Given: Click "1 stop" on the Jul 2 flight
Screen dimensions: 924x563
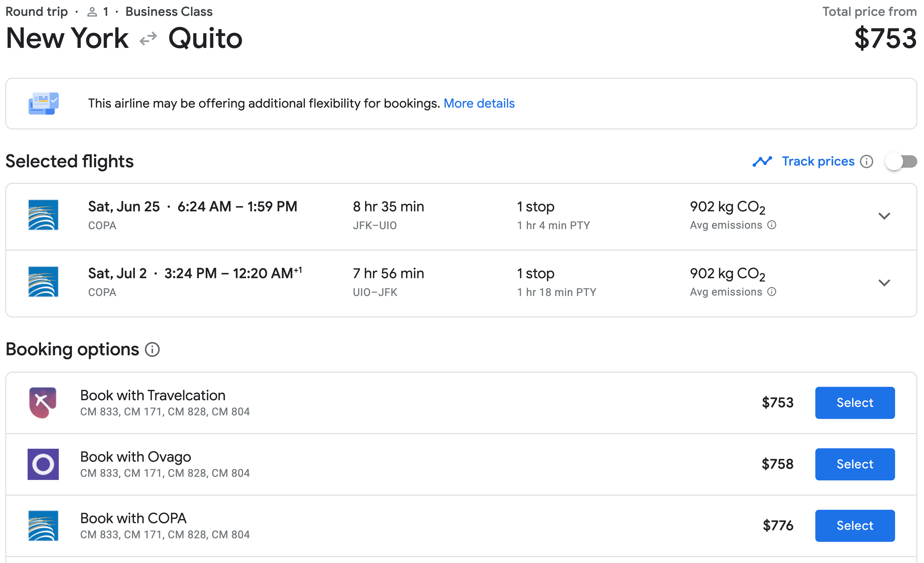Looking at the screenshot, I should 535,273.
